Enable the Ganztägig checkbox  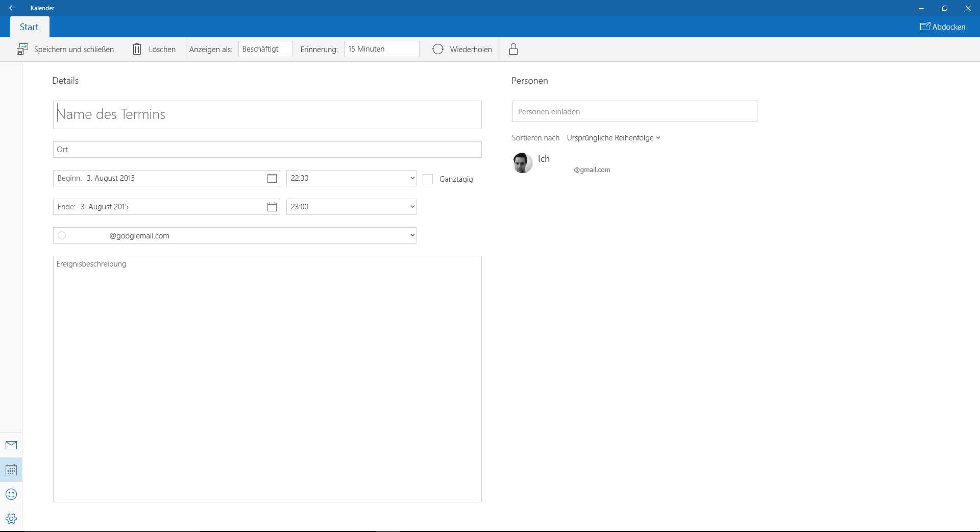[x=428, y=179]
